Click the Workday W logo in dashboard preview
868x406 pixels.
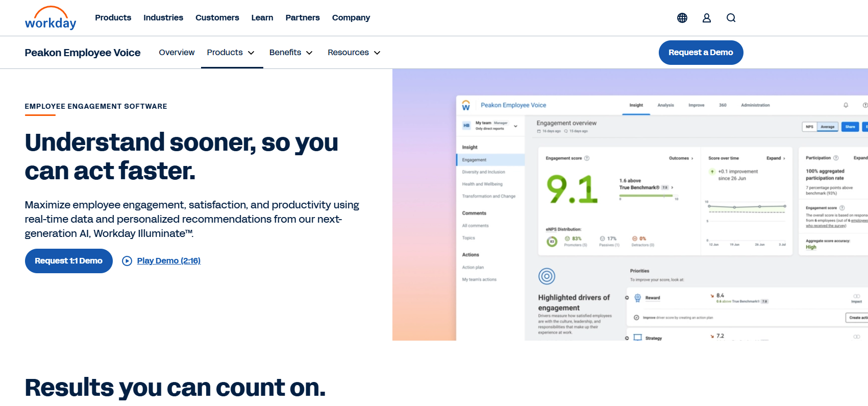pos(466,105)
